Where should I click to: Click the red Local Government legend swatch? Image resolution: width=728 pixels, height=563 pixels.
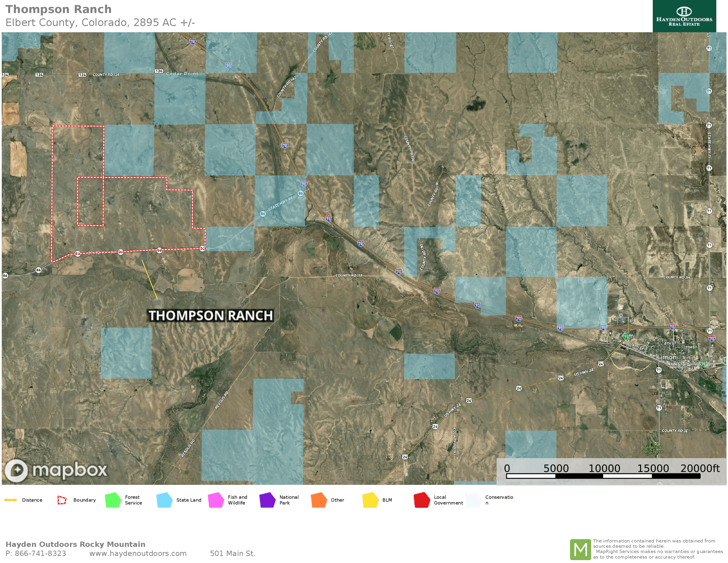[x=422, y=500]
